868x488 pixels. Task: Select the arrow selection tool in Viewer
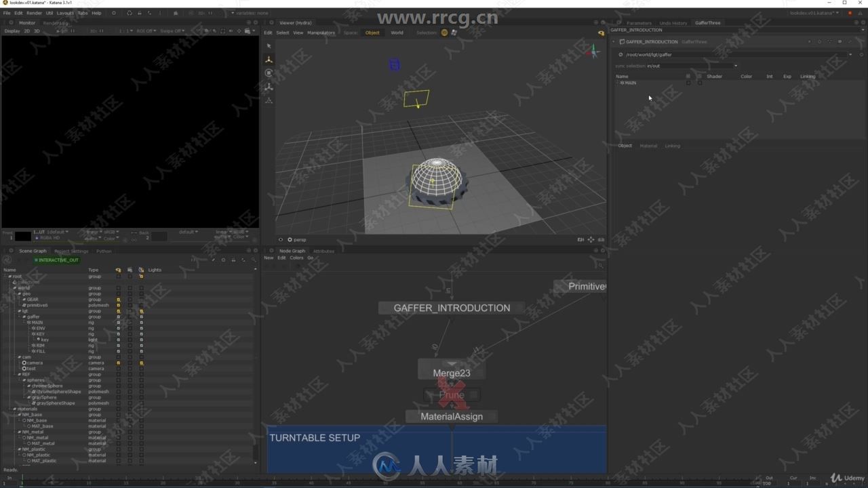pos(269,46)
